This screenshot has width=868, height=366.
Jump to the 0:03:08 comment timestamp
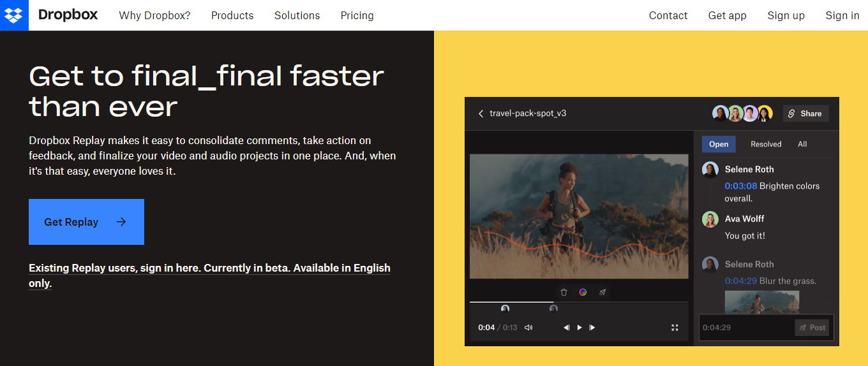click(741, 186)
